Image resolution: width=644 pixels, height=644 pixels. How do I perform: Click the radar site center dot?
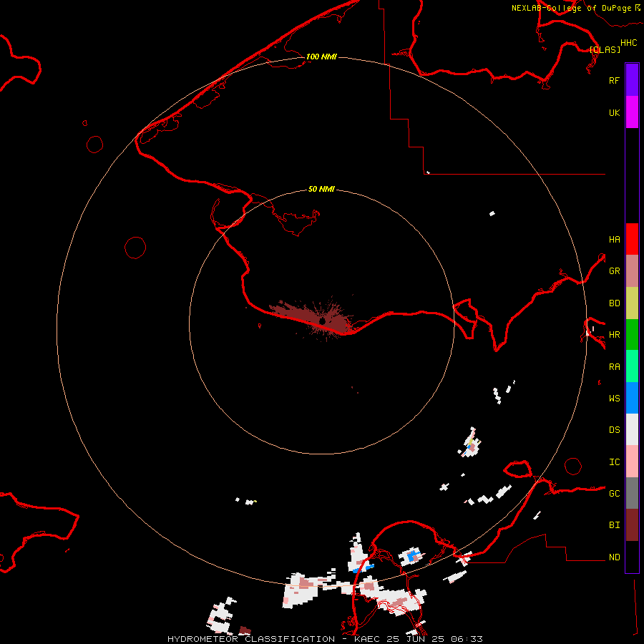[x=323, y=321]
